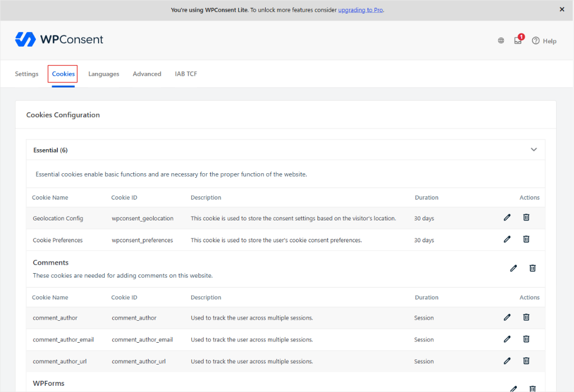Select the wpconsent_geolocation cookie ID

[x=142, y=218]
